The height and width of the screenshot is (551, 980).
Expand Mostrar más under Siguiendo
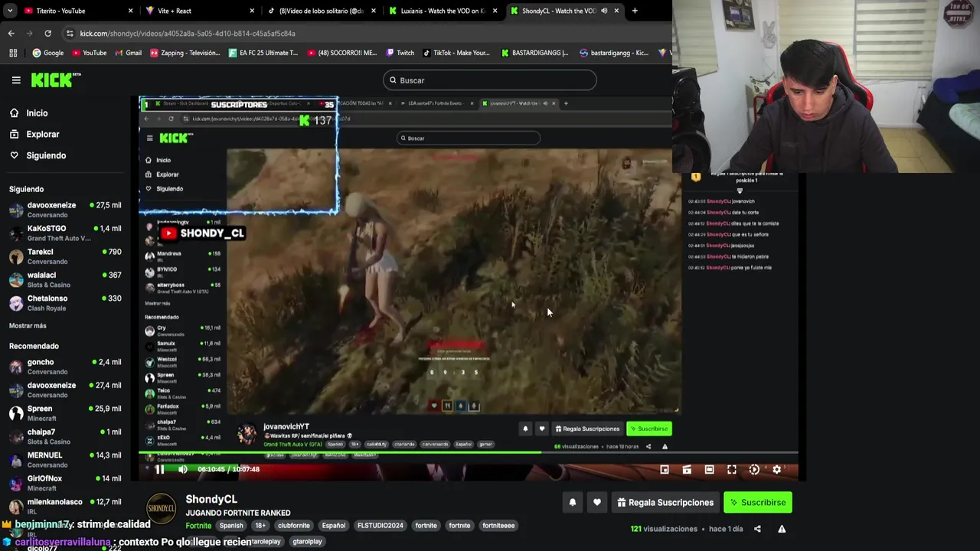click(x=28, y=326)
